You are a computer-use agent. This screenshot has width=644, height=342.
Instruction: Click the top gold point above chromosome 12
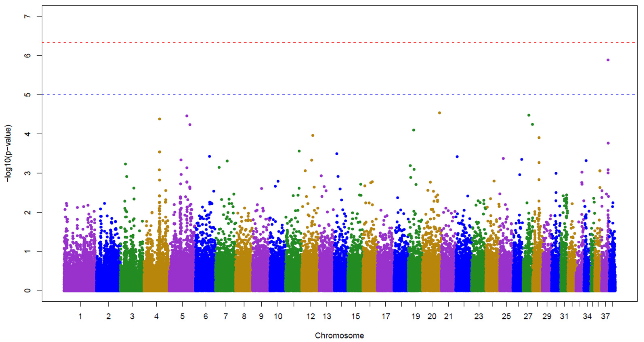[313, 135]
